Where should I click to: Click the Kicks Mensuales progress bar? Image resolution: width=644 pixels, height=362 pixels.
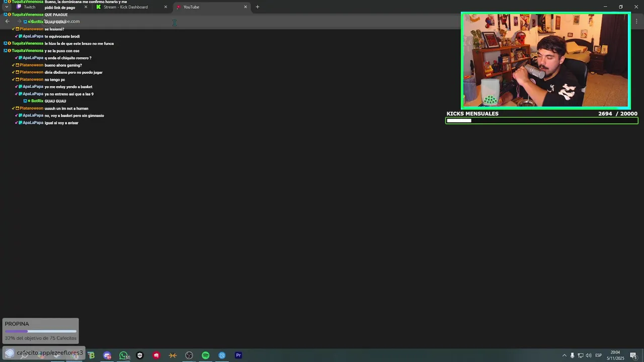[542, 121]
